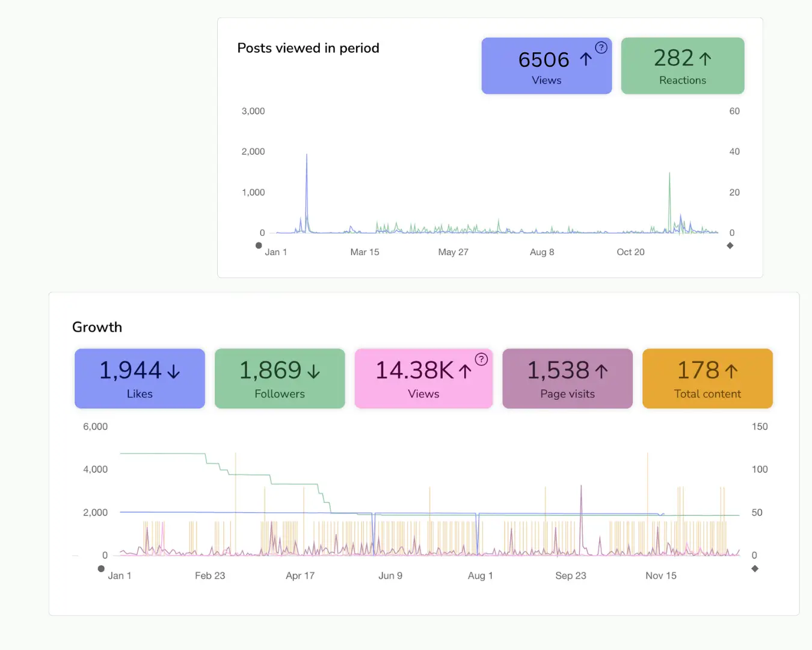
Task: Click the left range handle below the Posts chart
Action: click(x=259, y=245)
